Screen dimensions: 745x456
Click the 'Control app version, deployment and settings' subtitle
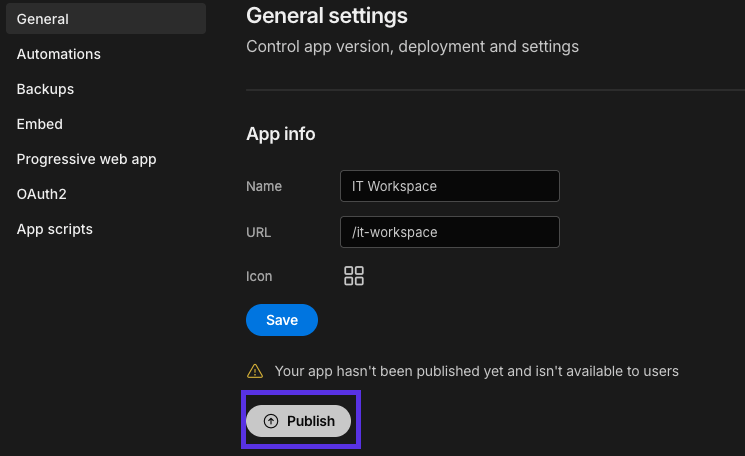pos(412,47)
